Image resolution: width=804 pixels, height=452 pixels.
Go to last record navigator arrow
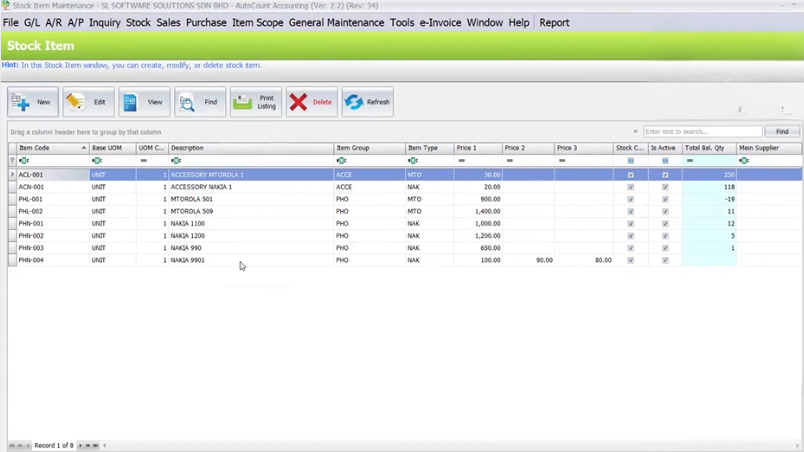pos(95,445)
